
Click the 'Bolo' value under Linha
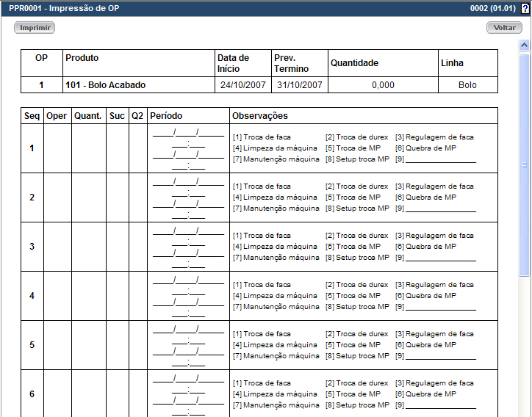[467, 85]
